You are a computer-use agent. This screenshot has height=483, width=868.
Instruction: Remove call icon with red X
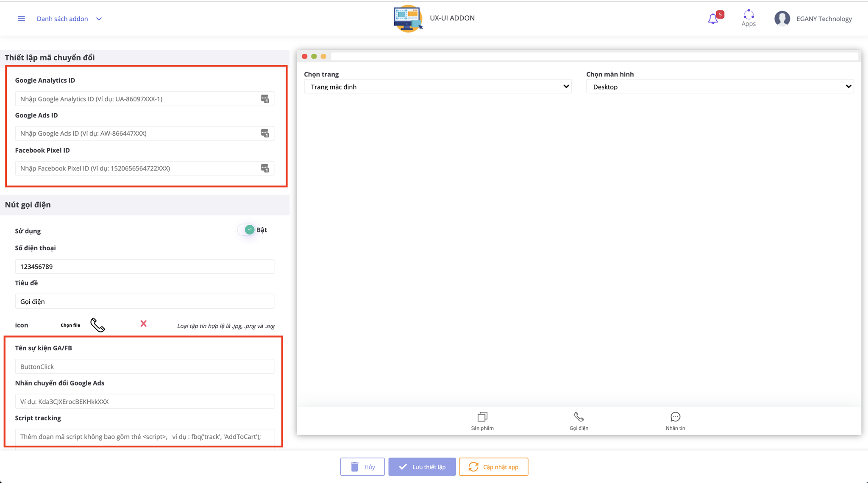coord(143,324)
